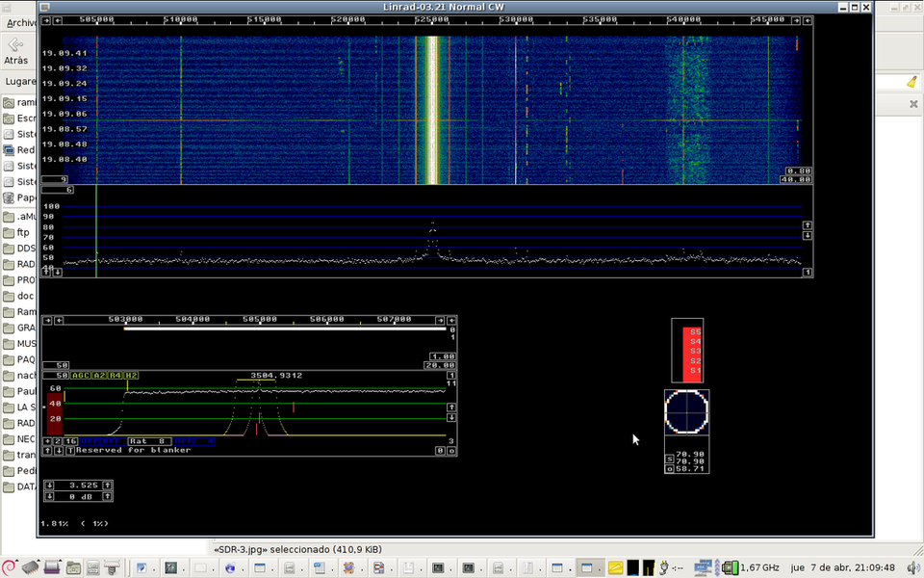Open the Archivo menu
Screen dimensions: 924x578
[x=19, y=22]
